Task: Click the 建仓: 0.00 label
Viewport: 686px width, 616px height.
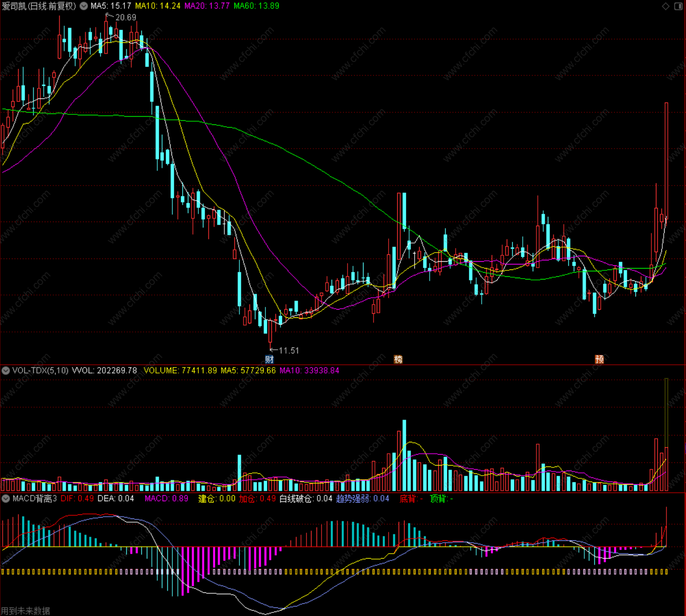Action: [x=217, y=499]
